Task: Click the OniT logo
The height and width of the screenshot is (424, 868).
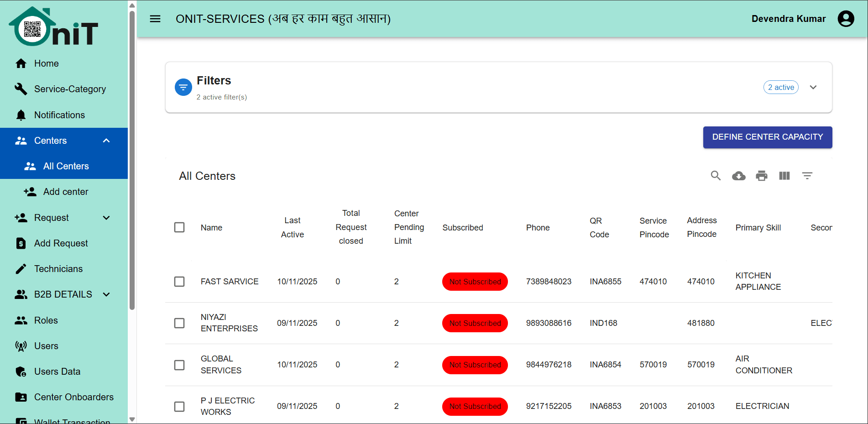Action: [x=53, y=27]
